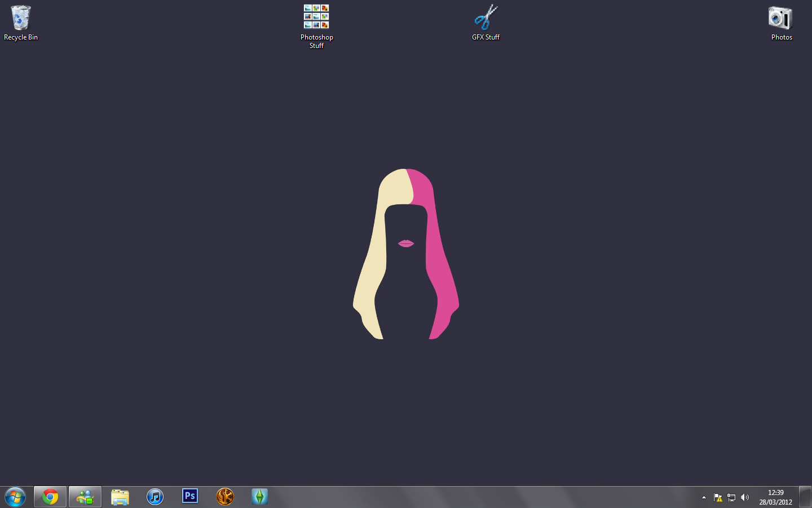Open the Photoshop Stuff desktop folder

pos(316,25)
